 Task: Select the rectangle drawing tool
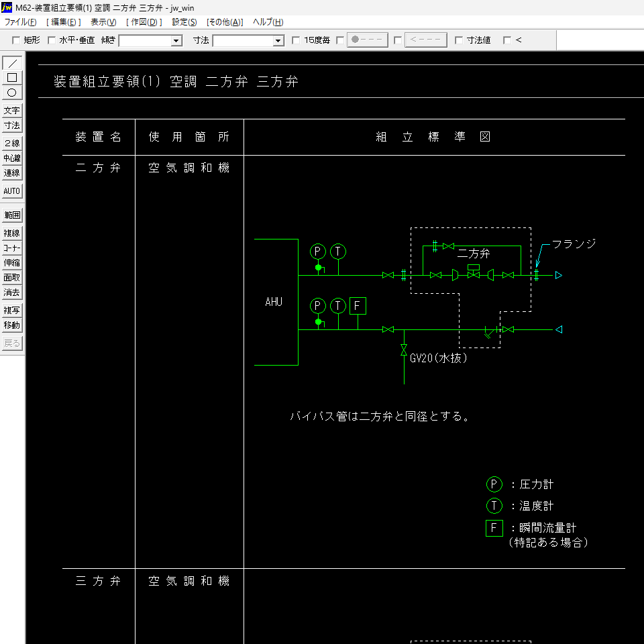12,78
